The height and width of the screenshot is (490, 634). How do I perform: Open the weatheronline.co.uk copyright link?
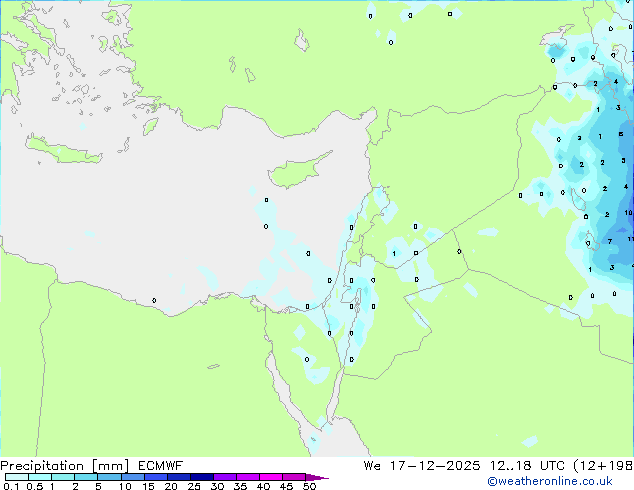[x=550, y=481]
